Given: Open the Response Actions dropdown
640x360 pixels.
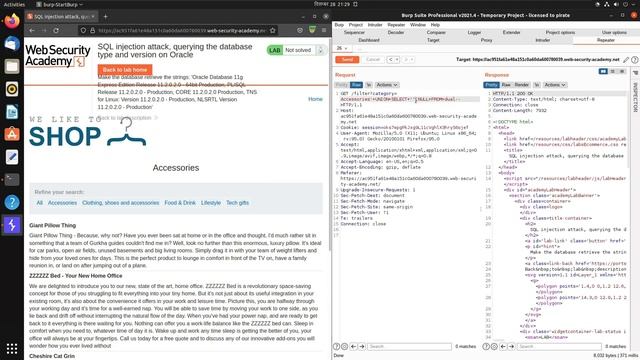Looking at the screenshot, I should (555, 85).
